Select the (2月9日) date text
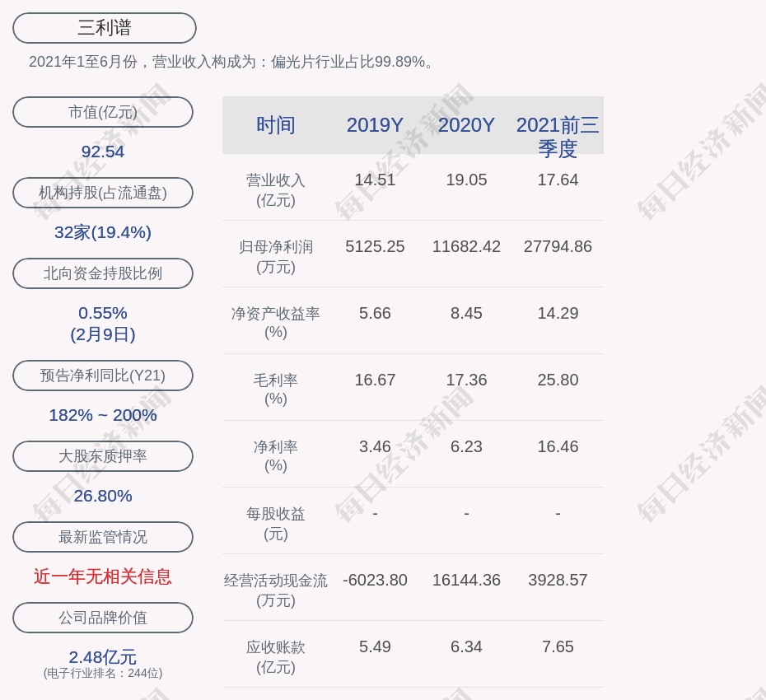766x700 pixels. coord(103,334)
